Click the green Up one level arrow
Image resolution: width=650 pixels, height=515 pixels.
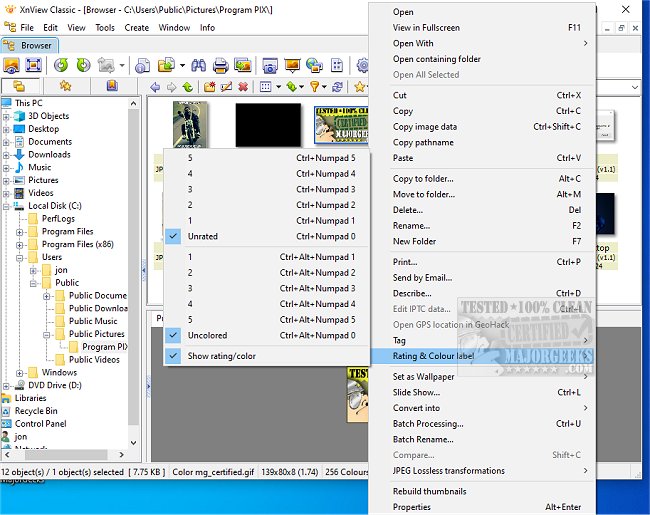click(x=187, y=88)
